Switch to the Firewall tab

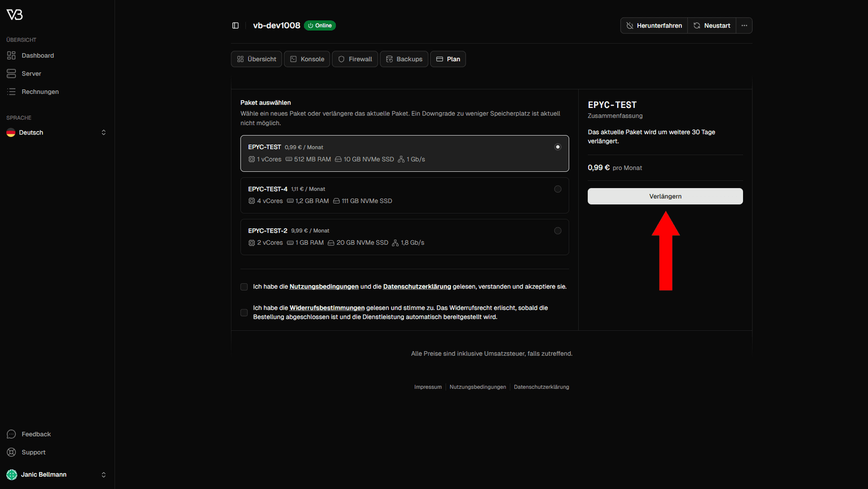(355, 59)
